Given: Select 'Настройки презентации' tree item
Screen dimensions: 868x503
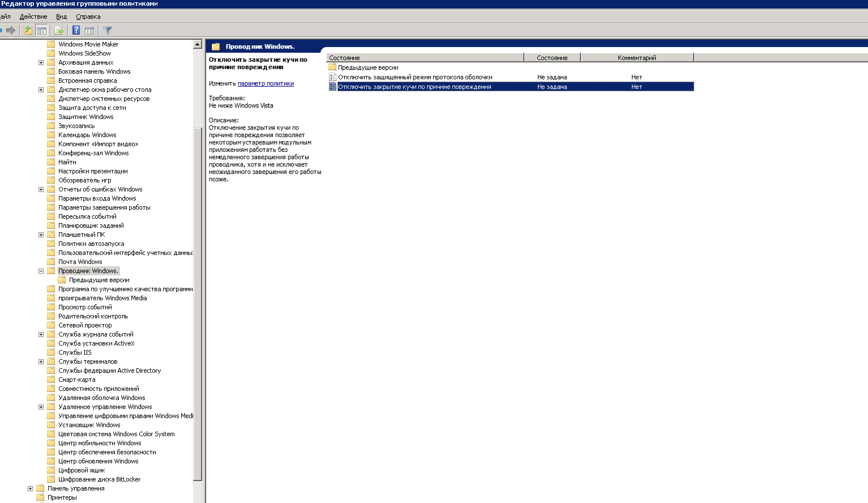Looking at the screenshot, I should [x=93, y=171].
